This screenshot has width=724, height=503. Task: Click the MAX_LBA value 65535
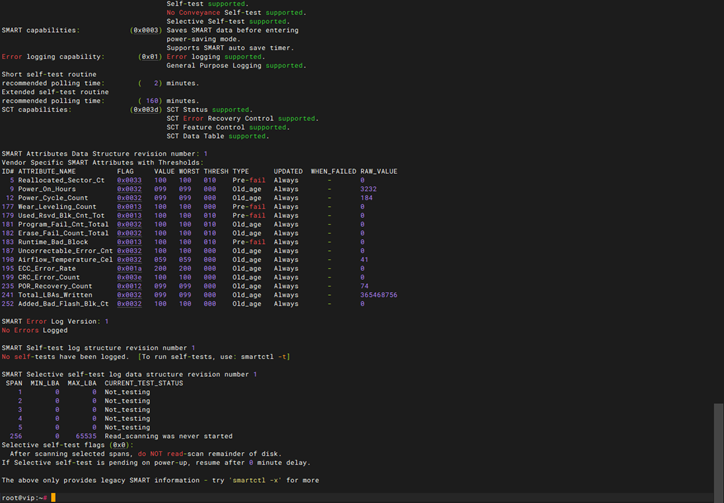coord(86,436)
